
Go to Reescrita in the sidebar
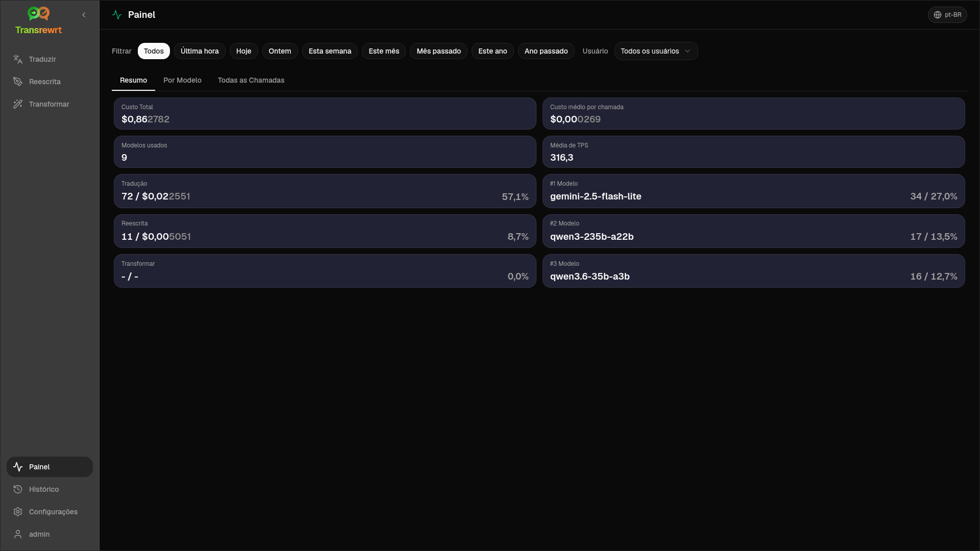pos(50,82)
